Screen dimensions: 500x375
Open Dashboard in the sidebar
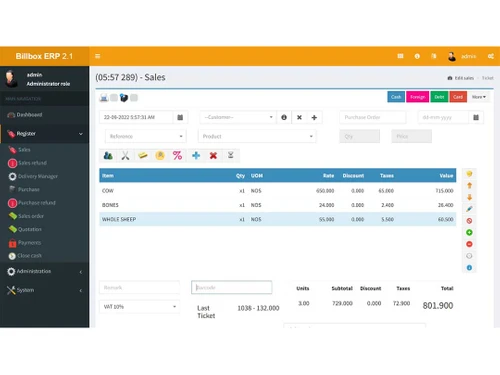click(x=45, y=115)
